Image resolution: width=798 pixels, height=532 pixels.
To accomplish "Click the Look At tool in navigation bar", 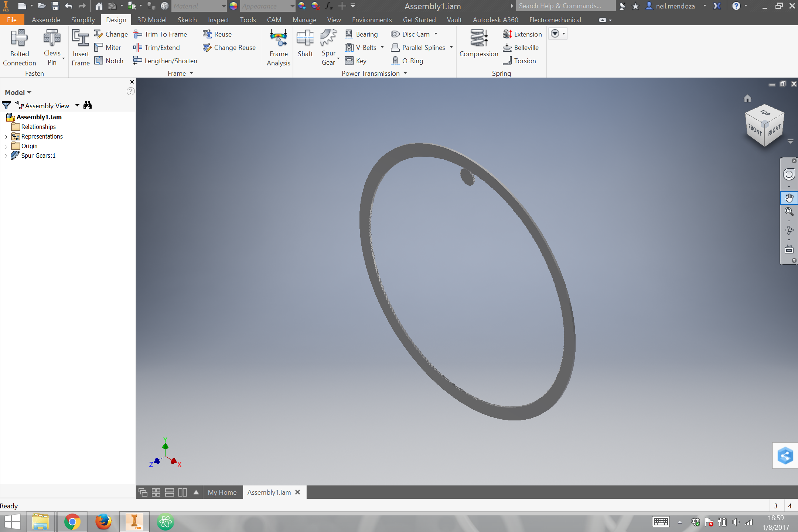I will [789, 250].
